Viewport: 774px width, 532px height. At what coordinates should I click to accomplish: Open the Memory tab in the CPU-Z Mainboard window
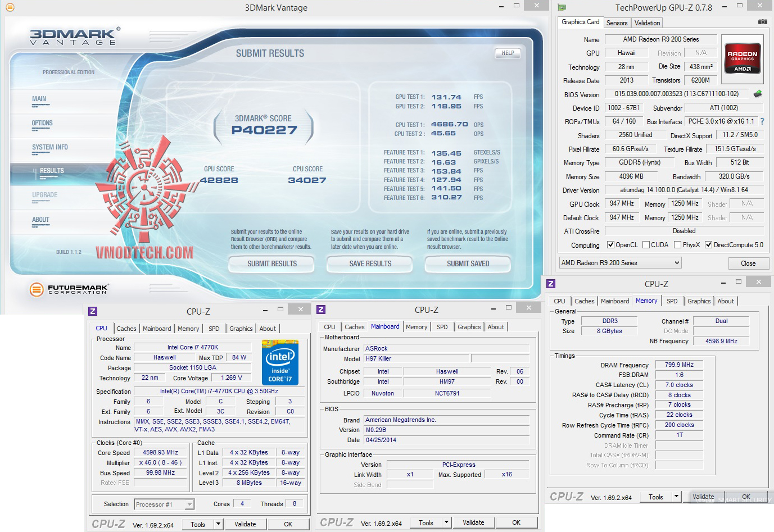pyautogui.click(x=417, y=327)
